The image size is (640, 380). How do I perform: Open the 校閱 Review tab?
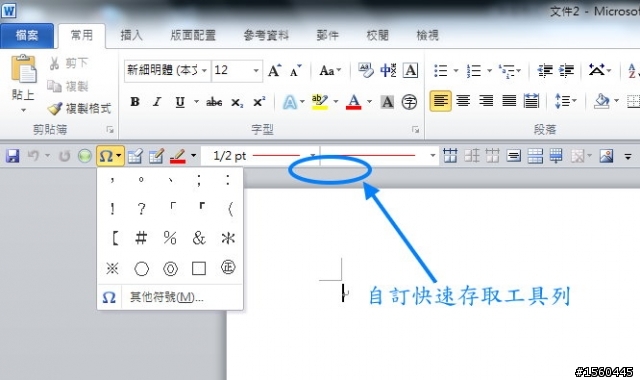click(x=378, y=36)
